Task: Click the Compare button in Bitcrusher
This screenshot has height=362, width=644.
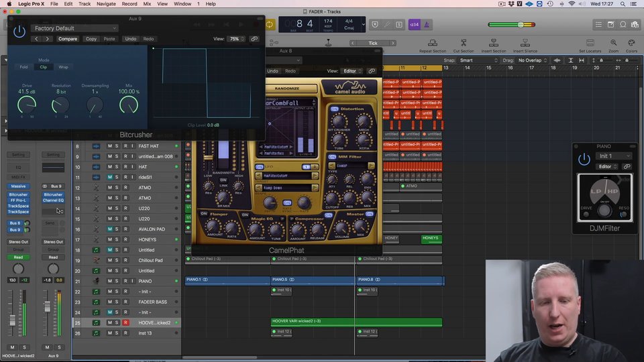Action: click(68, 39)
